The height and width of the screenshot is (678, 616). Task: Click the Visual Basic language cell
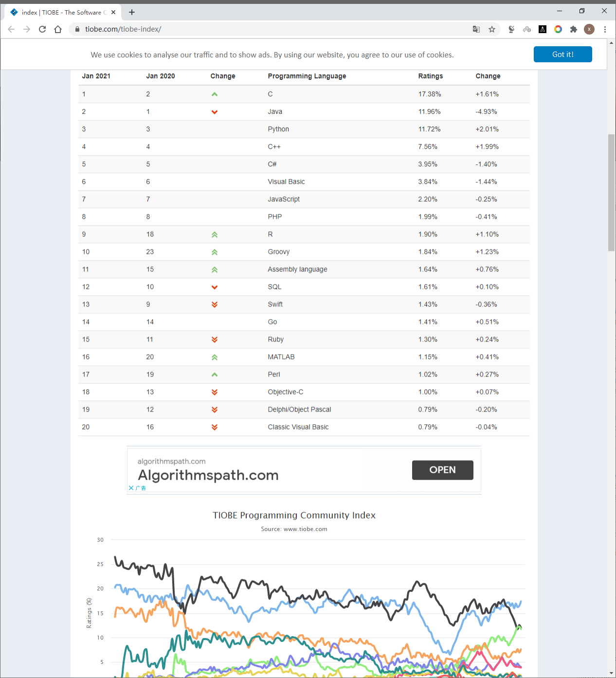coord(286,182)
